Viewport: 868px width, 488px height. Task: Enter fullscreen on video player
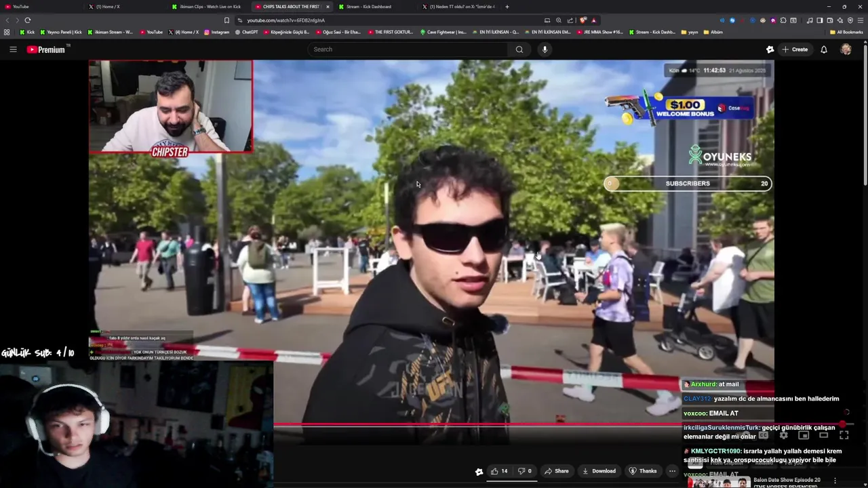click(x=844, y=436)
